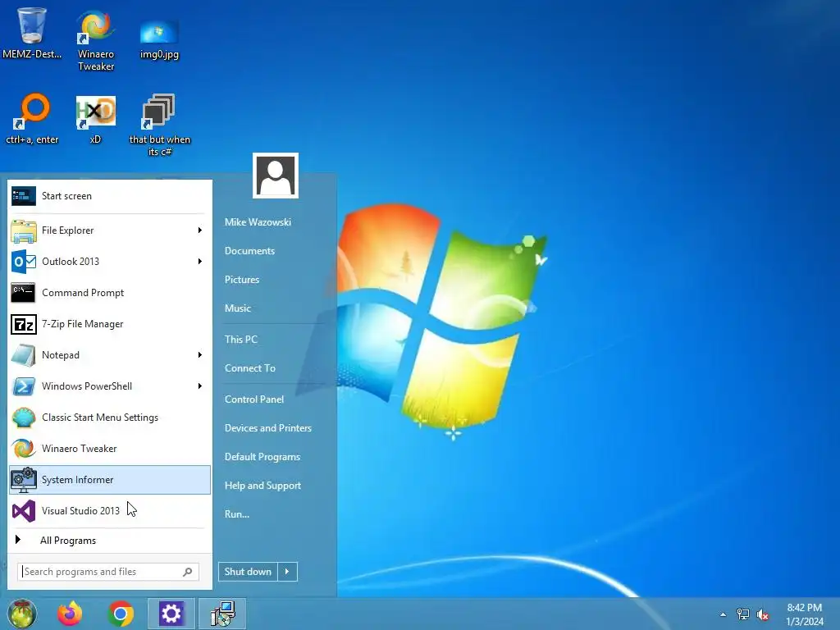Viewport: 840px width, 630px height.
Task: Click the search magnifier icon
Action: (188, 572)
